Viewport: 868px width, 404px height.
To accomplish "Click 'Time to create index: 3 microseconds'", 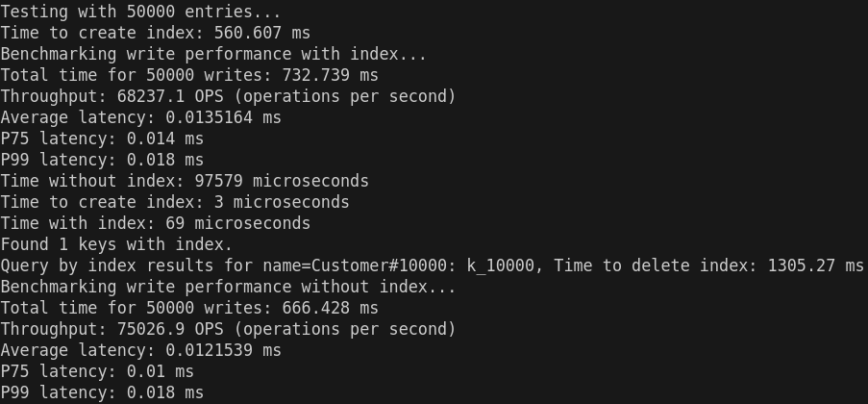I will tap(175, 202).
